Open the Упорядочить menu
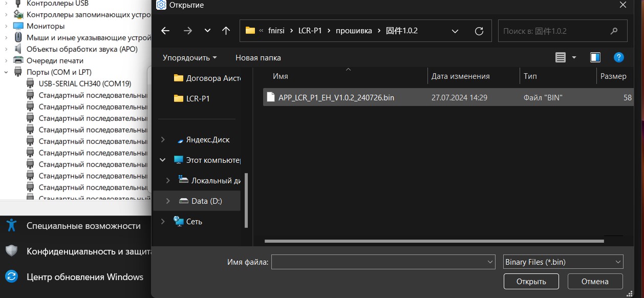The image size is (644, 298). (189, 58)
